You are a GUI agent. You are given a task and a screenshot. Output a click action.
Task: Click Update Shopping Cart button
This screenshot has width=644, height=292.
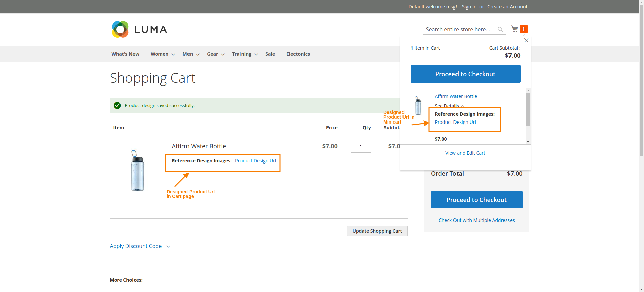(x=377, y=231)
